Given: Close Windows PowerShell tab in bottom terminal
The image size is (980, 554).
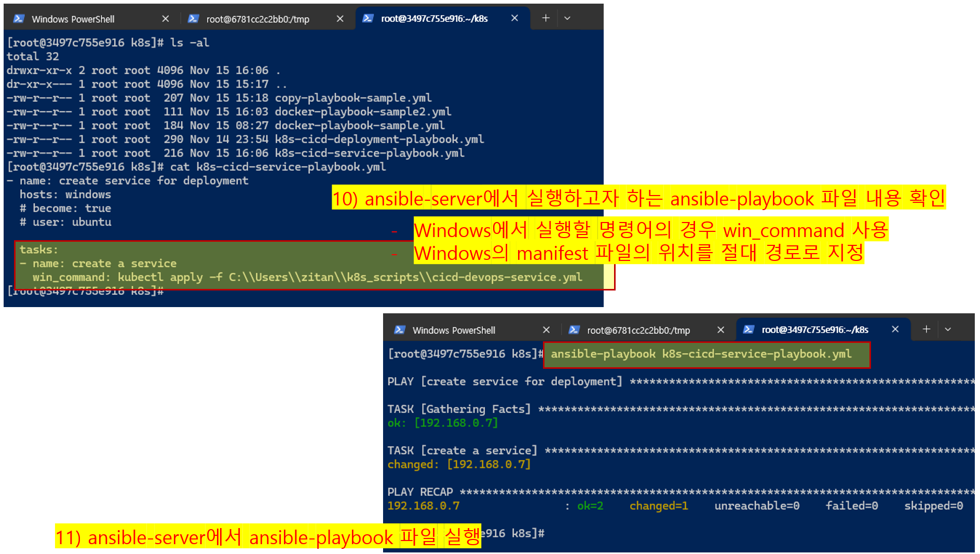Looking at the screenshot, I should pyautogui.click(x=546, y=330).
